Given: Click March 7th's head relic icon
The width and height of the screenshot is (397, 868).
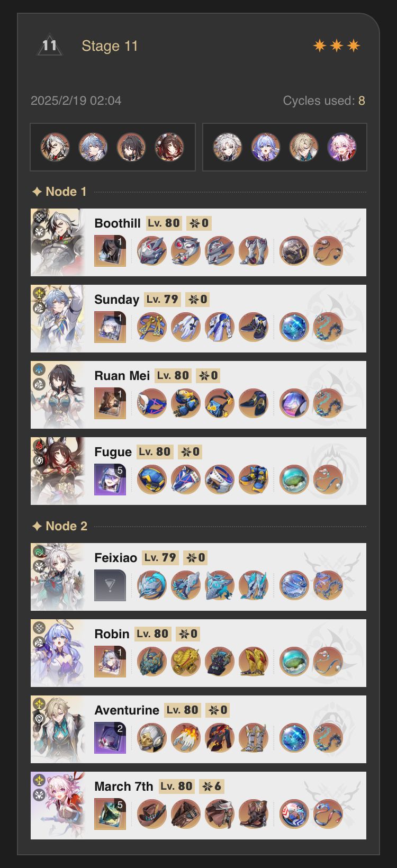Looking at the screenshot, I should coord(152,814).
